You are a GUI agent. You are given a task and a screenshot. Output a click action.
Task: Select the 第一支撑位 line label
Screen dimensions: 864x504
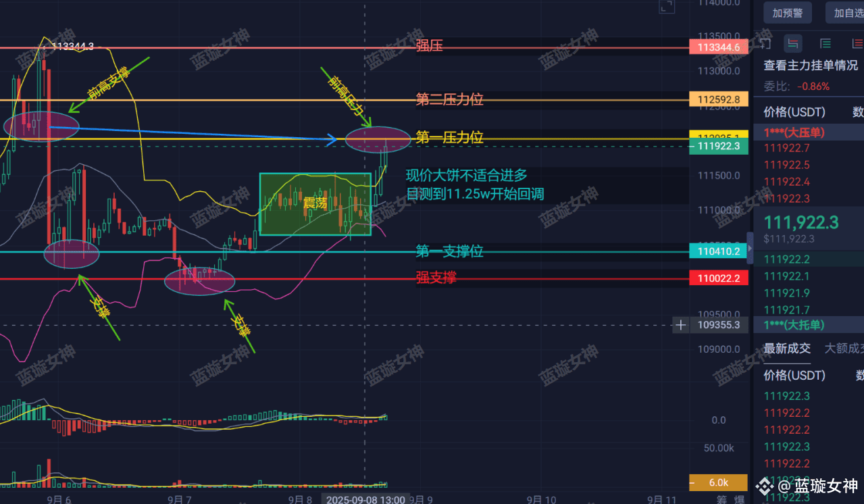[449, 252]
